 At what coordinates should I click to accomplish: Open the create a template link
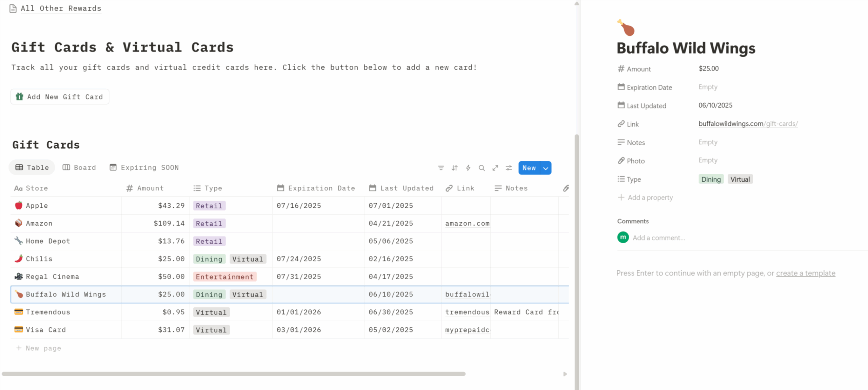pos(806,273)
